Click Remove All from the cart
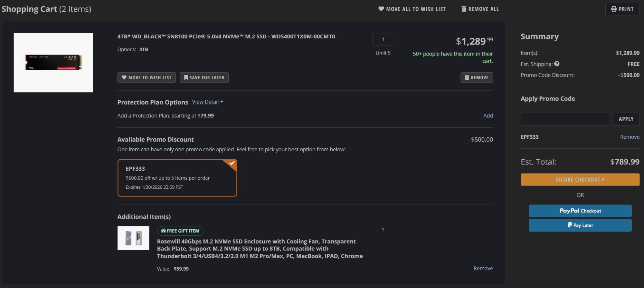644x288 pixels. [480, 9]
